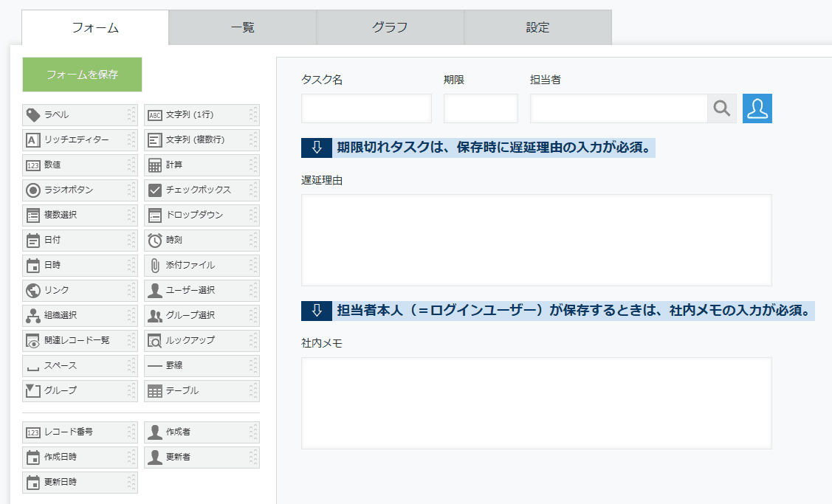The width and height of the screenshot is (832, 504).
Task: Select the グループ field icon
Action: tap(33, 391)
